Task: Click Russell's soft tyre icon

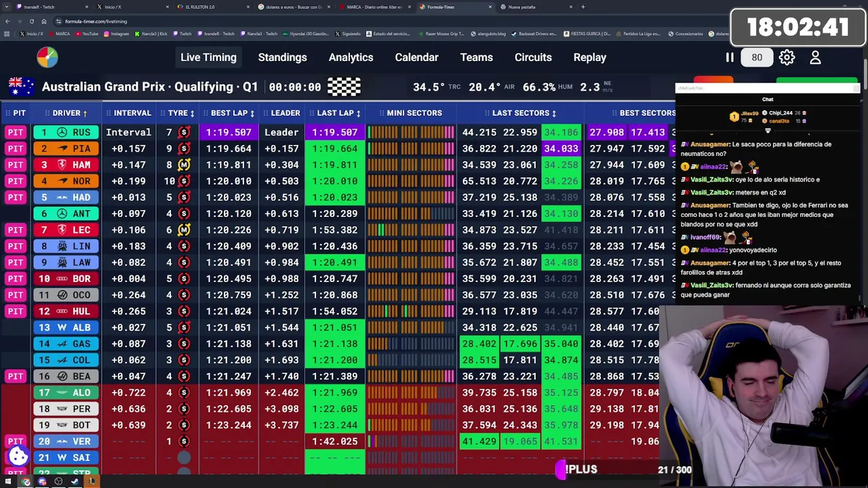Action: 184,132
